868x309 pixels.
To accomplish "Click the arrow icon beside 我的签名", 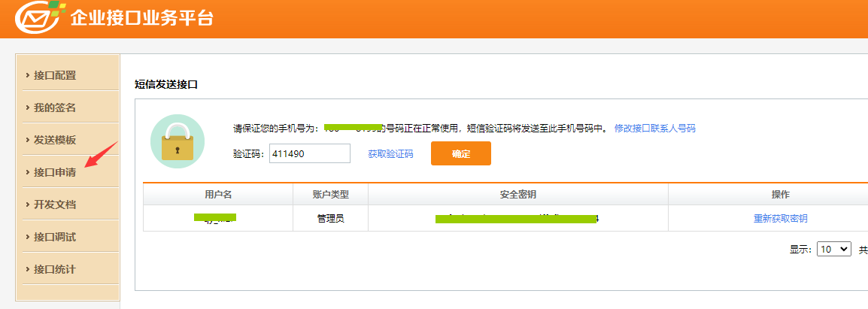I will [28, 108].
